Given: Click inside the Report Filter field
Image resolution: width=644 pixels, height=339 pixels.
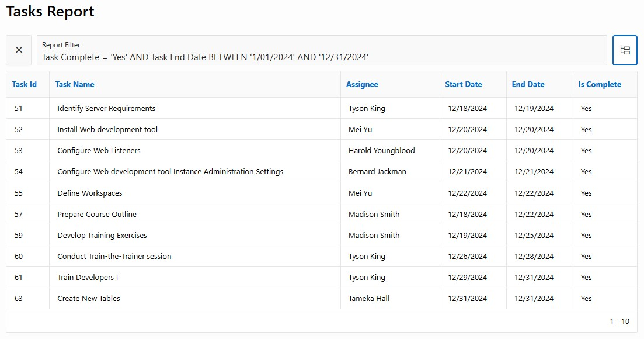Looking at the screenshot, I should coord(322,50).
